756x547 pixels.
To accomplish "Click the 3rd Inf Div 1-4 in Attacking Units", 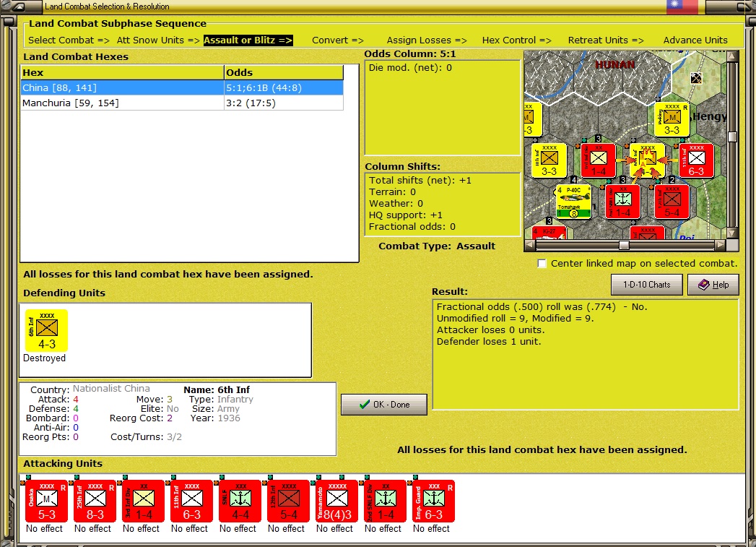I will [143, 501].
